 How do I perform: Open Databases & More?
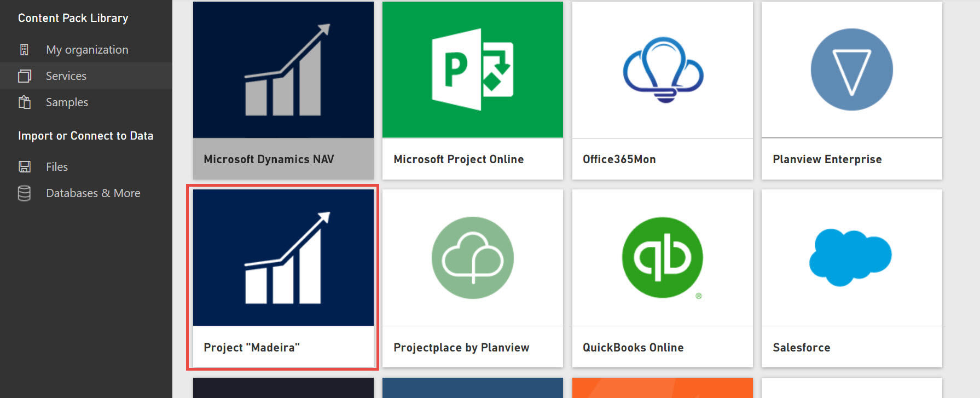pos(93,193)
